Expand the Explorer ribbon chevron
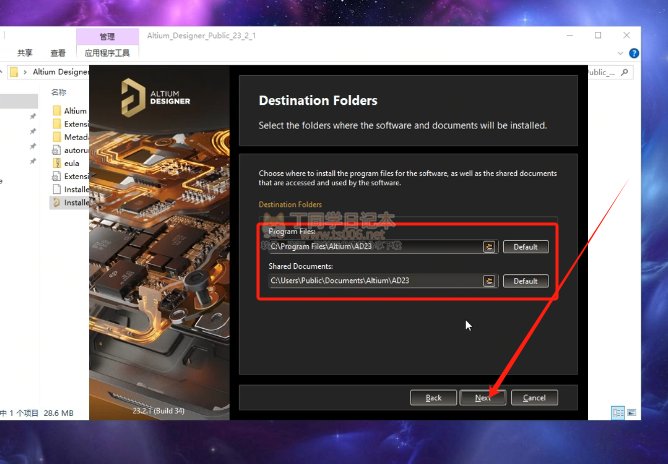 click(620, 53)
